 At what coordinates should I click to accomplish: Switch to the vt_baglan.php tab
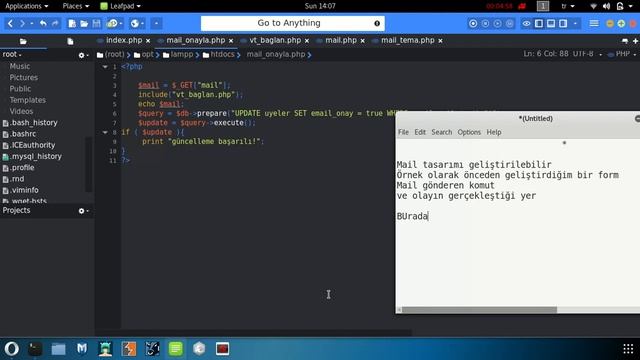275,40
